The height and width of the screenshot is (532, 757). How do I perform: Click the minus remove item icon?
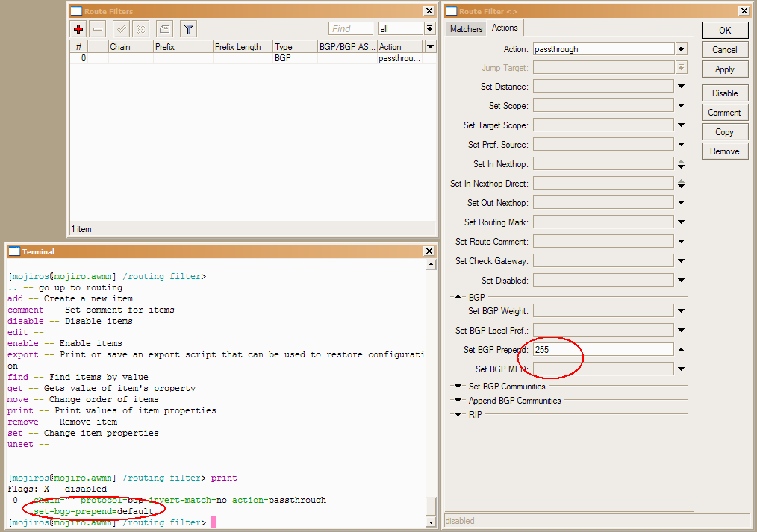click(98, 29)
